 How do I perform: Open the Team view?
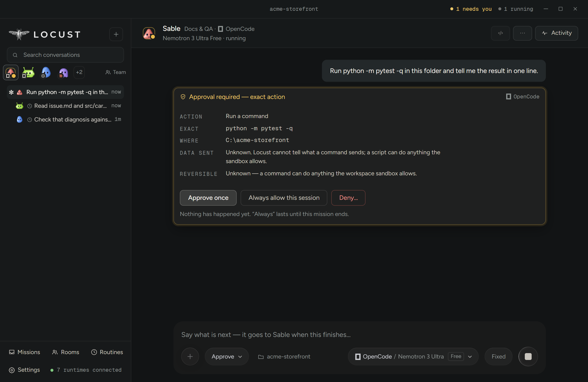(116, 72)
